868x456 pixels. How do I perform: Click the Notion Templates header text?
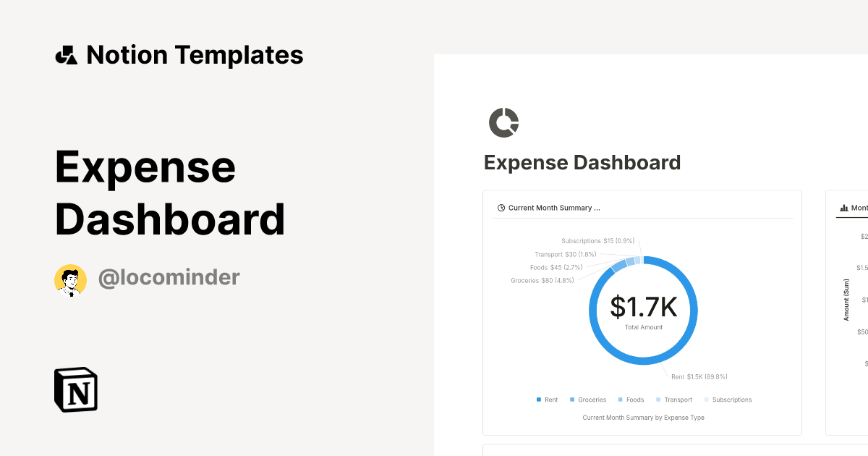pyautogui.click(x=195, y=54)
